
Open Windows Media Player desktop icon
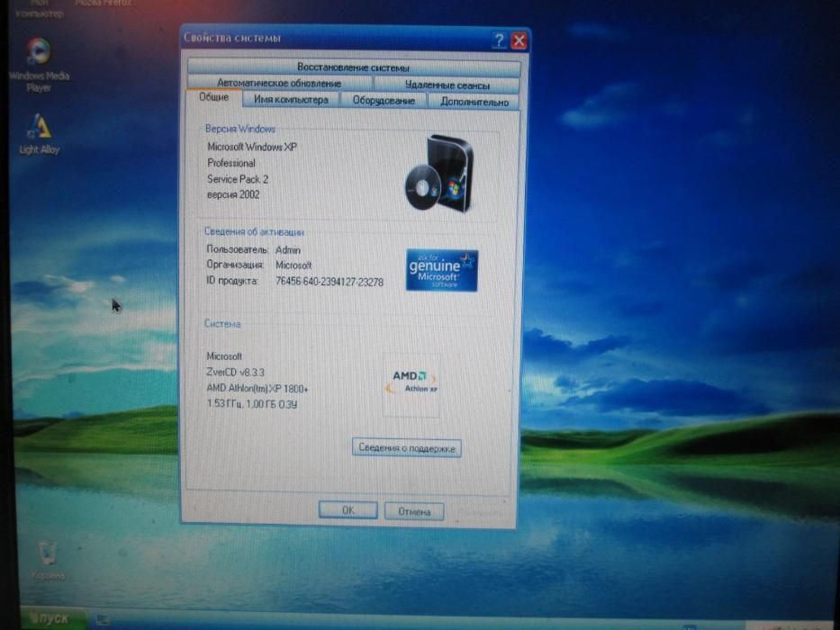(39, 64)
